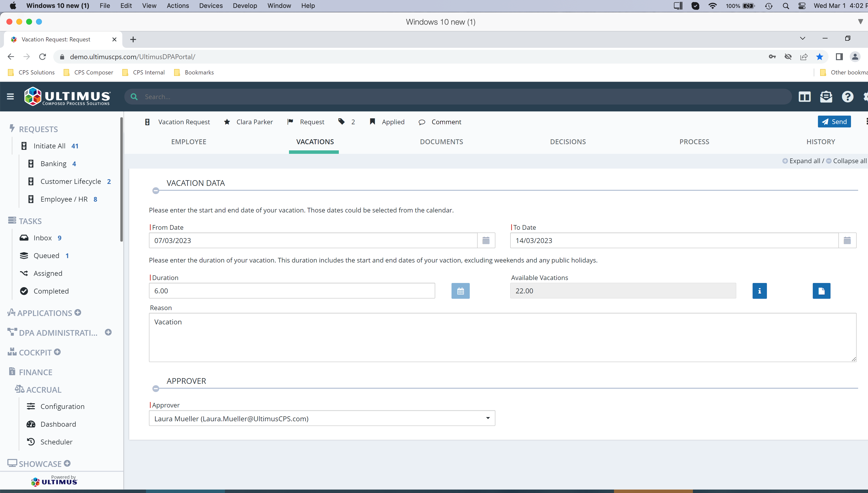Click the inbox tray icon in header
This screenshot has width=868, height=493.
tap(826, 97)
